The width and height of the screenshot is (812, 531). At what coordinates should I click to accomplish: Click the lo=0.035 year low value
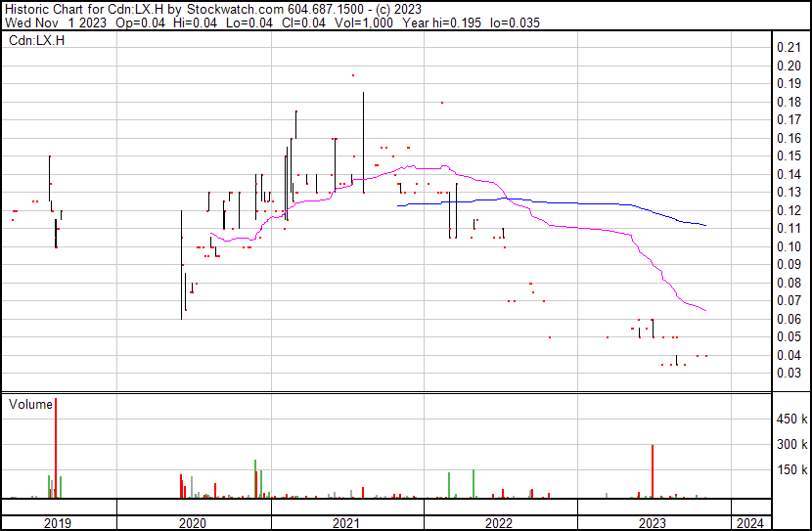(x=515, y=22)
